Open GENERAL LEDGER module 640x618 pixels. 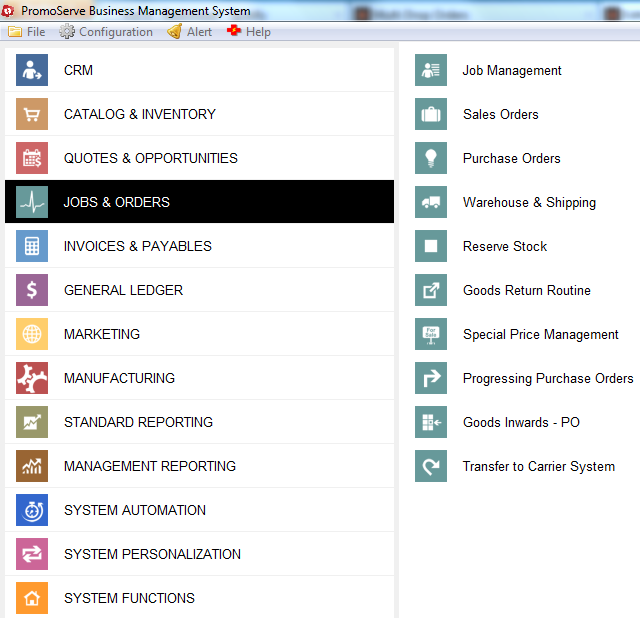[200, 290]
